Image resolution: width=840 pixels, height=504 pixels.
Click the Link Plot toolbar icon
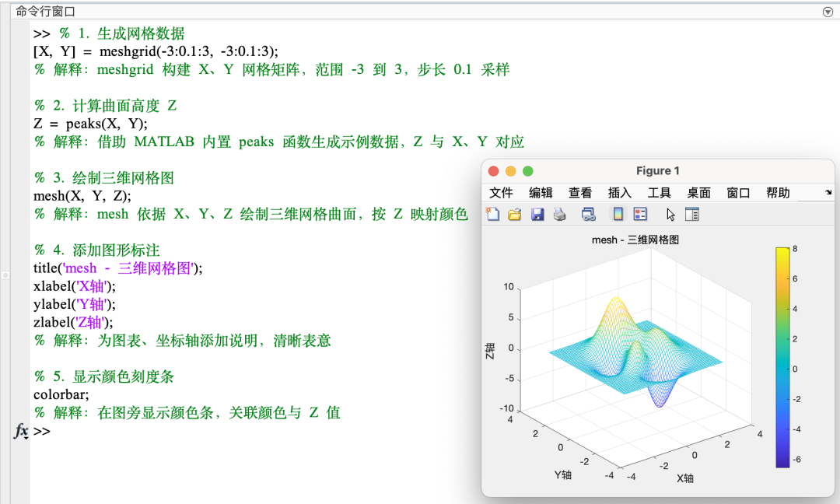click(x=588, y=214)
